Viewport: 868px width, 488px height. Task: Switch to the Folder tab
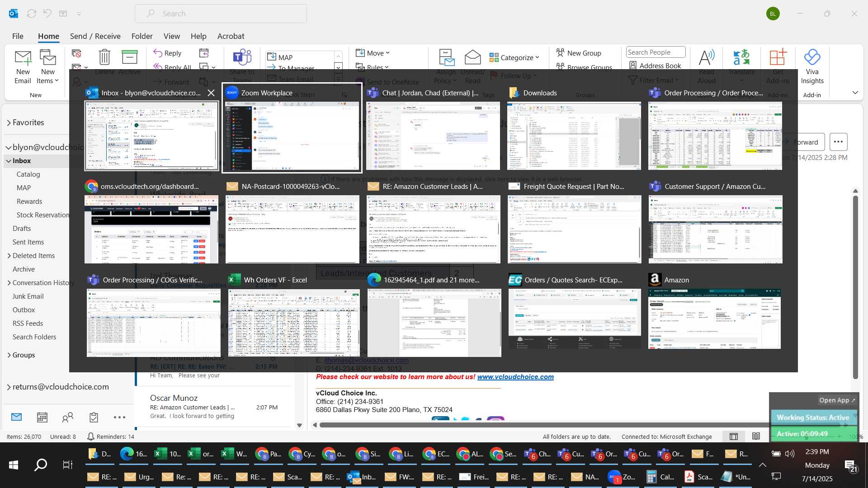142,36
